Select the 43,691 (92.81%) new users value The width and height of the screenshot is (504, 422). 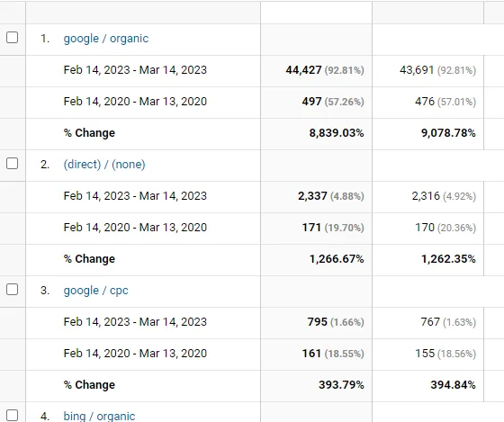[x=437, y=70]
